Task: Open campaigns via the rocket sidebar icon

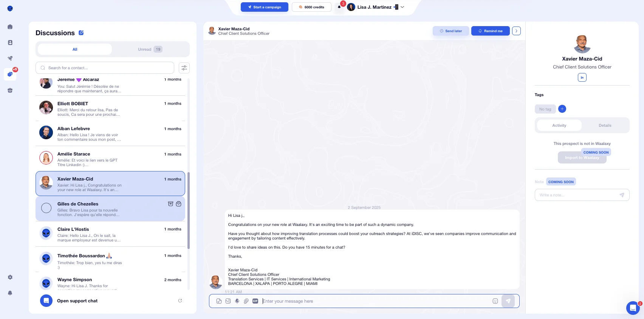Action: 10,58
